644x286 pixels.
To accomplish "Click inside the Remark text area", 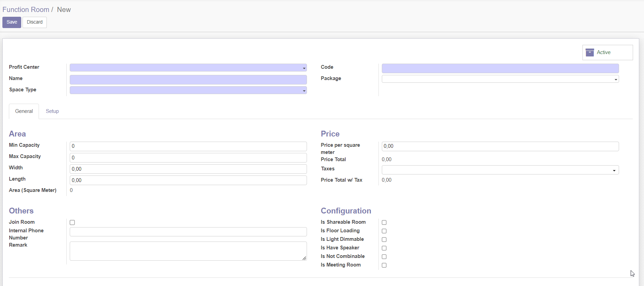I will coord(188,251).
